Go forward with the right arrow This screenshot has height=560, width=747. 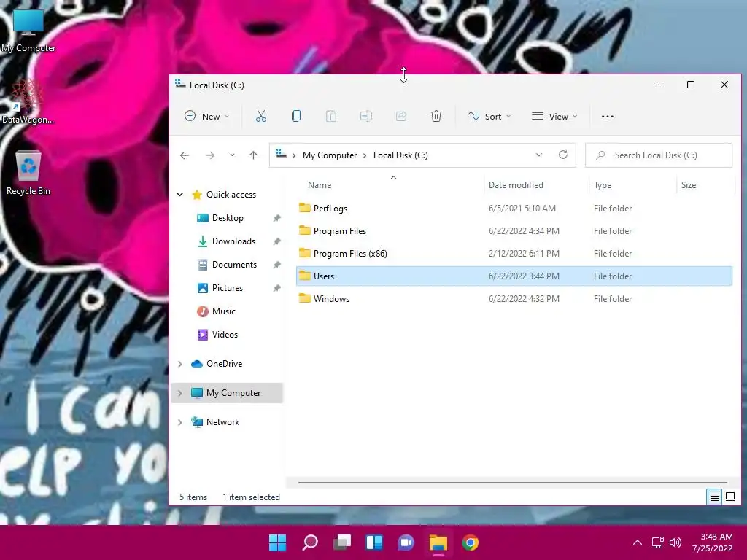[x=210, y=155]
